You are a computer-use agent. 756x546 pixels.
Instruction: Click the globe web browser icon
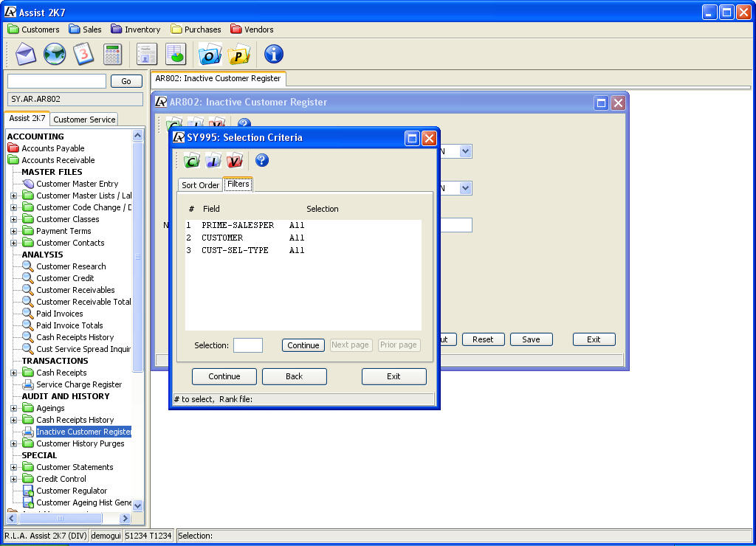tap(55, 54)
